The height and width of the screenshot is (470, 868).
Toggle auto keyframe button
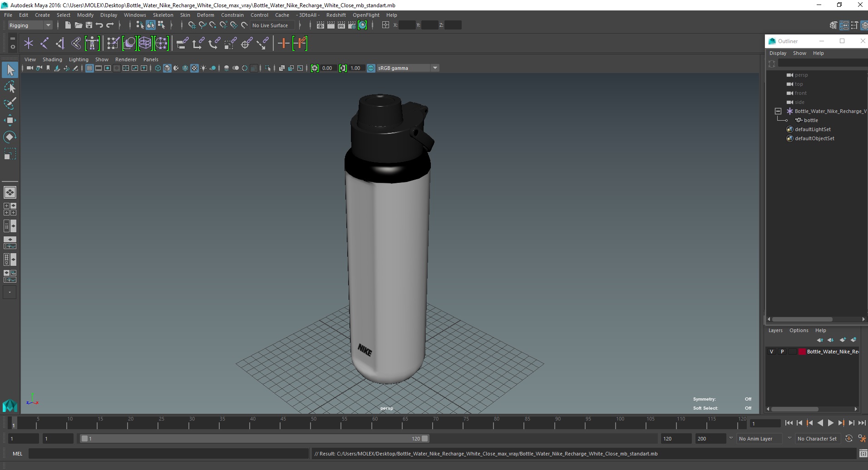pos(849,439)
